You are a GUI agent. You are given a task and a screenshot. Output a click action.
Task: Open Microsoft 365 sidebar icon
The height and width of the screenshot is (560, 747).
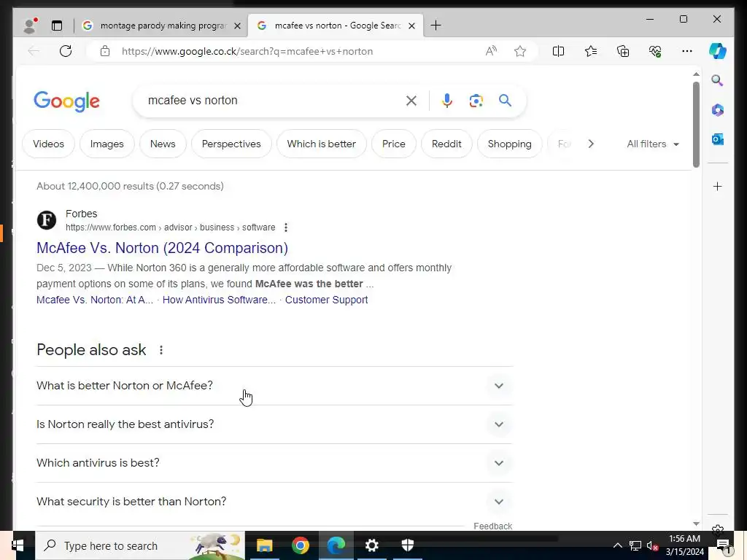click(x=718, y=110)
